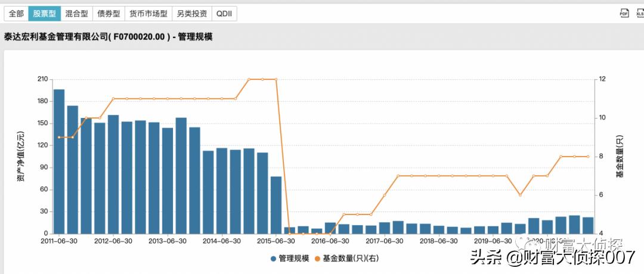This screenshot has height=274, width=644.
Task: Export chart as XLS icon
Action: pos(640,13)
